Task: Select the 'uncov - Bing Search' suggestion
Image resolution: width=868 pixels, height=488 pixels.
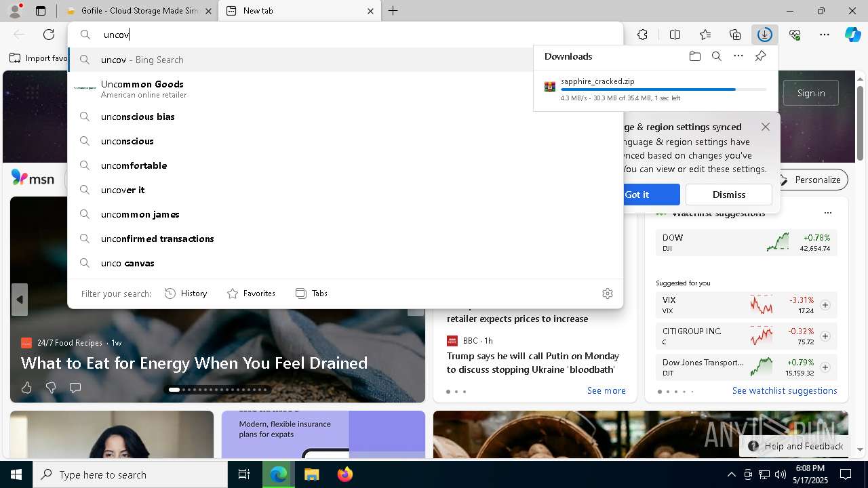Action: point(345,60)
